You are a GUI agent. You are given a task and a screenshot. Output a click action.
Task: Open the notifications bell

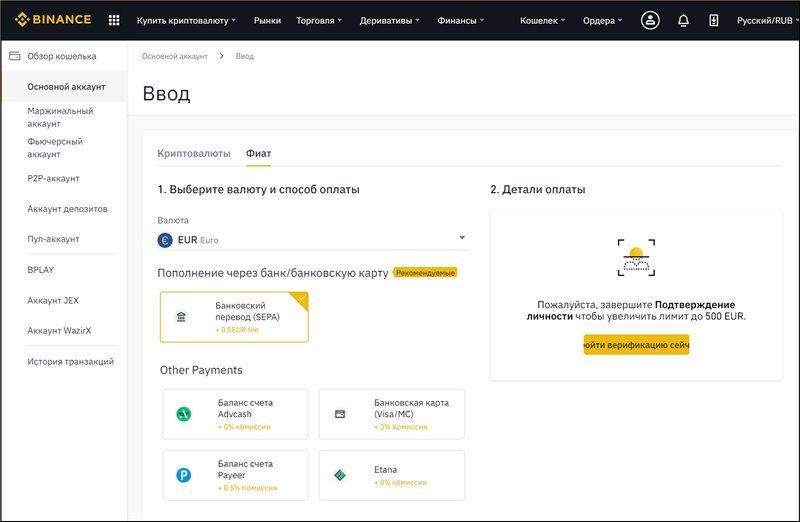point(683,20)
